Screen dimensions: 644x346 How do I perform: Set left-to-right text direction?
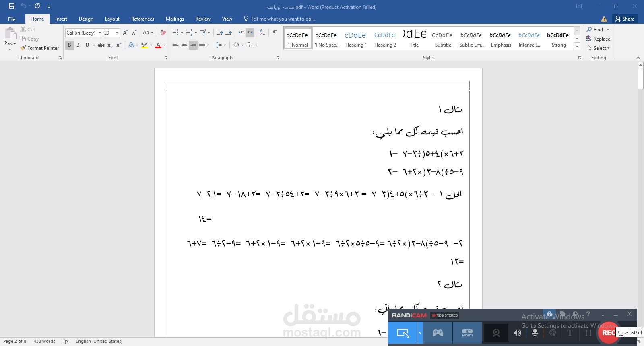click(241, 33)
